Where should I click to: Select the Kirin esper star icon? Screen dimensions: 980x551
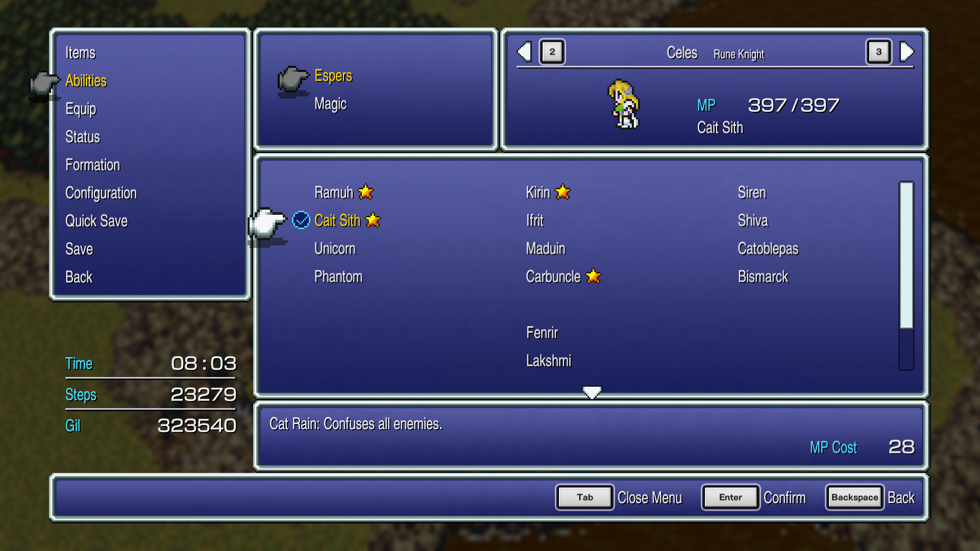(x=564, y=192)
